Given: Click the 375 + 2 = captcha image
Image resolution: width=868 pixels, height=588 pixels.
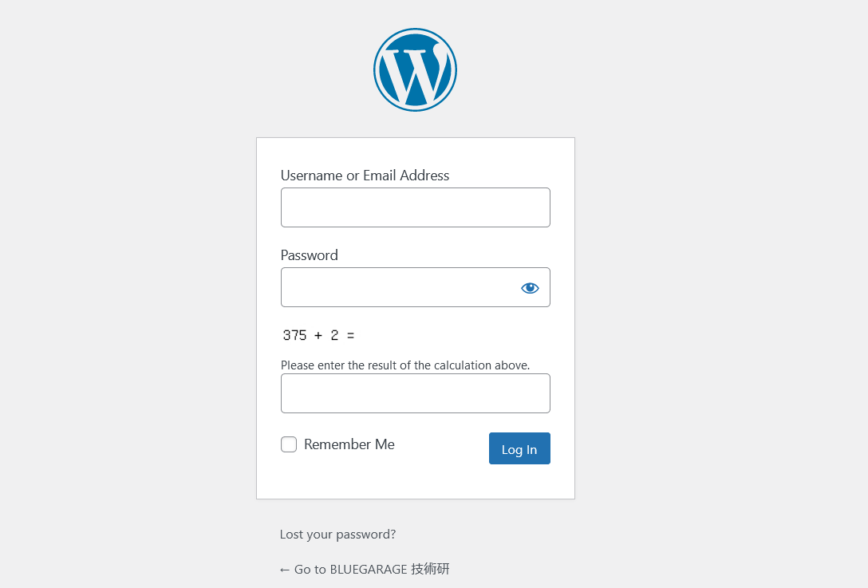Looking at the screenshot, I should coord(318,335).
